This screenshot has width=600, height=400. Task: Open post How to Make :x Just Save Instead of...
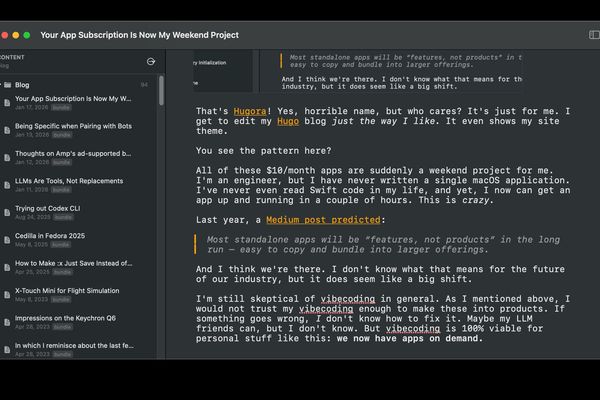73,263
